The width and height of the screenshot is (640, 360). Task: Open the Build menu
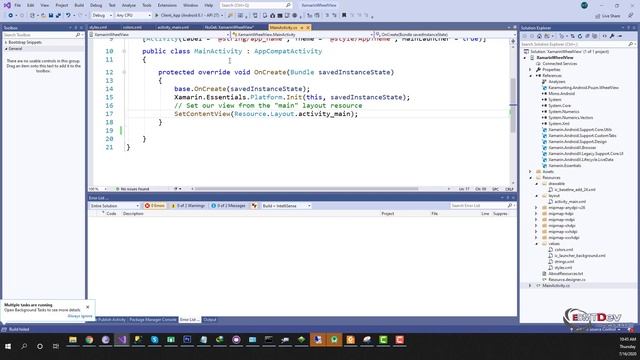[x=79, y=5]
